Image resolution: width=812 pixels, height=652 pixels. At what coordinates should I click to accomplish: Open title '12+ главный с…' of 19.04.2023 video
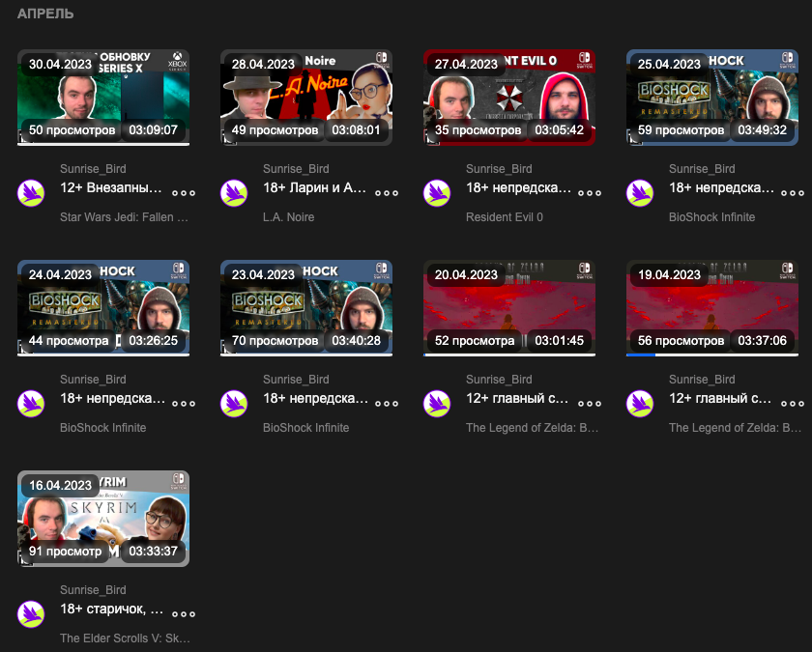point(720,398)
